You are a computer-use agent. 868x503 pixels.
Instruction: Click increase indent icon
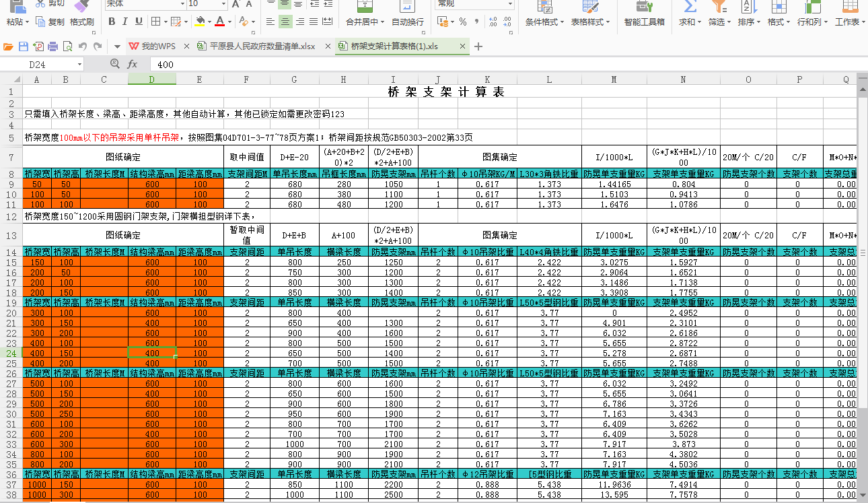pyautogui.click(x=328, y=4)
